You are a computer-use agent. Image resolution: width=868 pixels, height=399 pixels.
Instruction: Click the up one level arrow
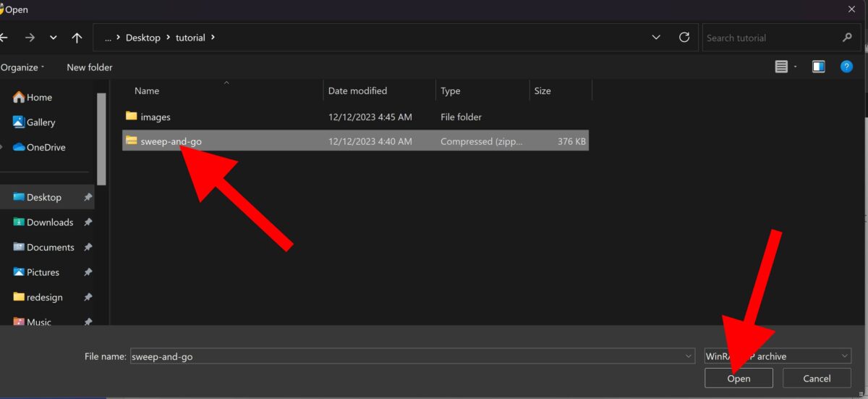pos(77,38)
